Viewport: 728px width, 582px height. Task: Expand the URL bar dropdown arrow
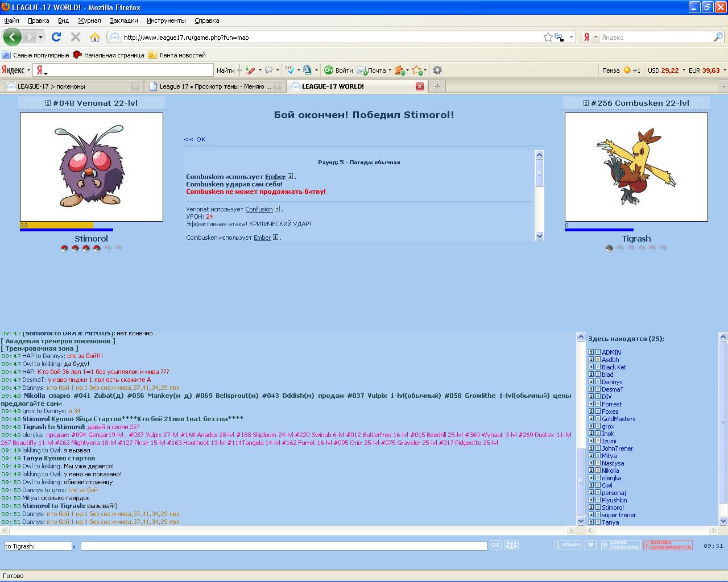pyautogui.click(x=571, y=38)
